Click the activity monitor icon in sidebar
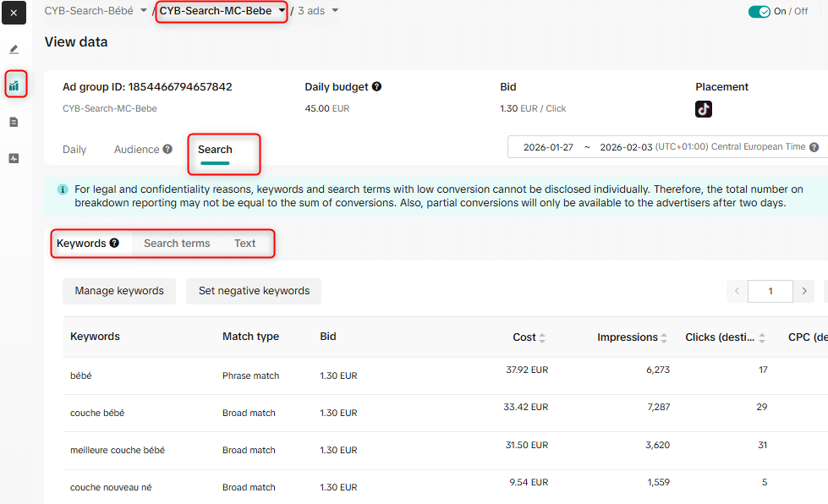This screenshot has width=828, height=504. [14, 158]
